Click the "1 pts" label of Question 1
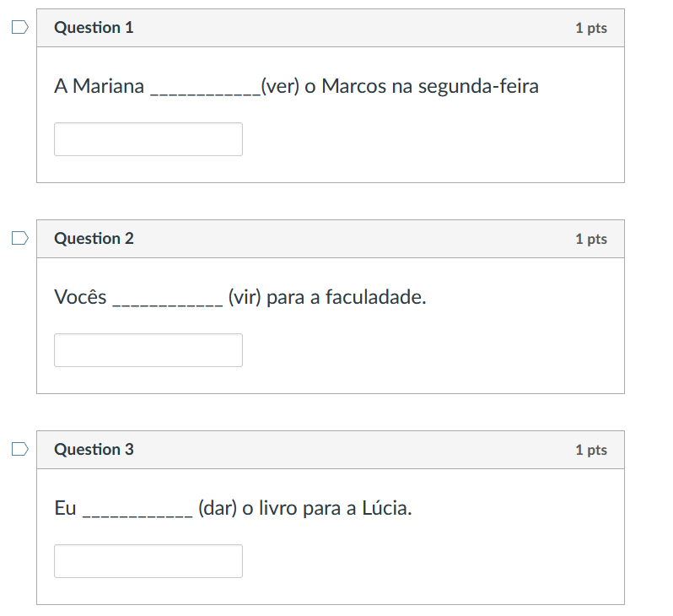The height and width of the screenshot is (616, 673). click(x=590, y=29)
